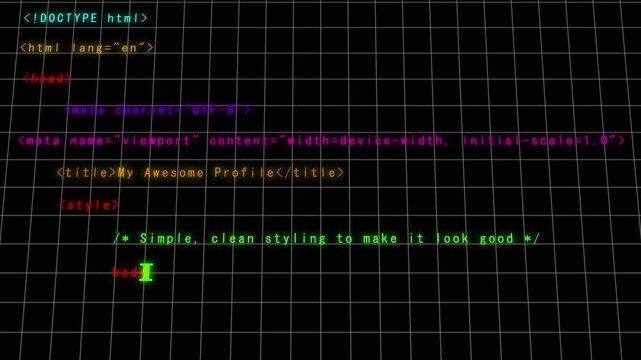Click the cyan <!DOCTYPE html> line
This screenshot has height=360, width=641.
pyautogui.click(x=85, y=18)
